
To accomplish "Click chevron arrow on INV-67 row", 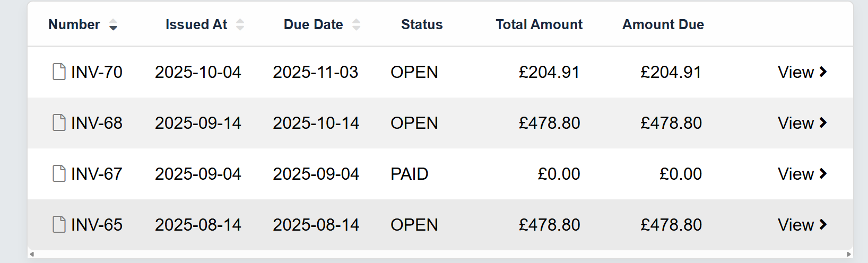I will point(823,173).
